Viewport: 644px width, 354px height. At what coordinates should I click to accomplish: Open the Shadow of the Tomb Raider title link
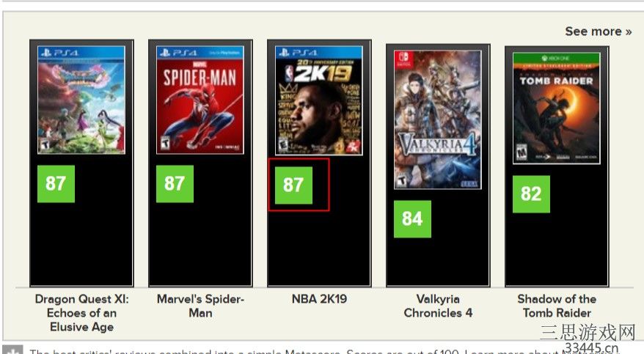[x=557, y=306]
